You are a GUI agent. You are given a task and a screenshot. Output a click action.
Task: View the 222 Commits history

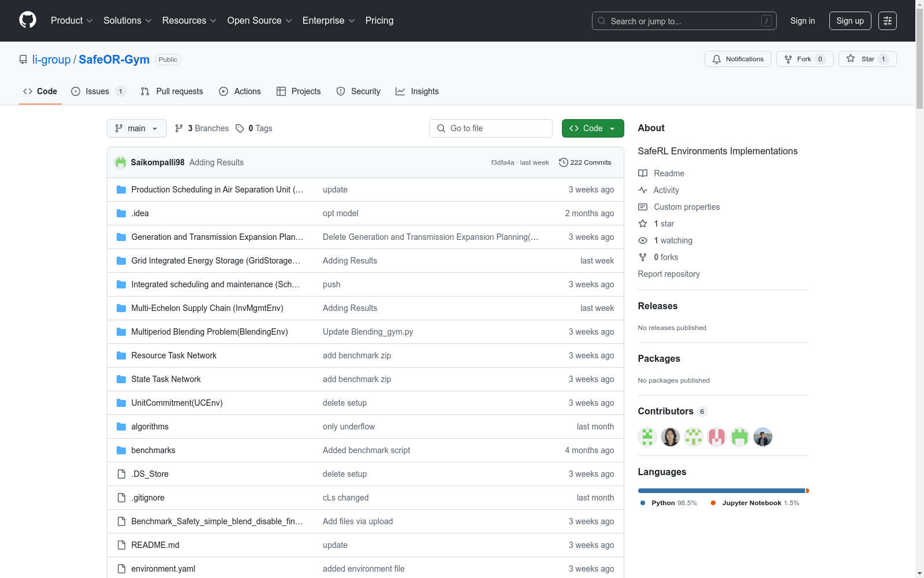click(585, 162)
